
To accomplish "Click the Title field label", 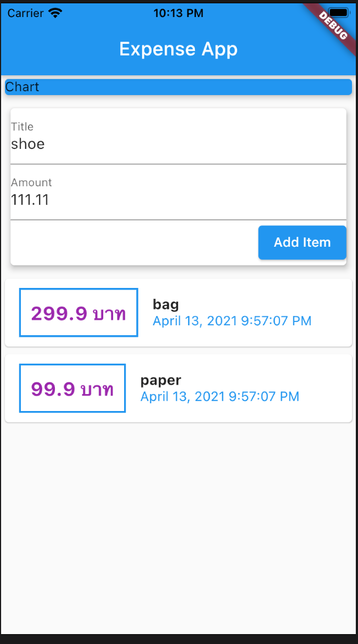I will click(23, 127).
